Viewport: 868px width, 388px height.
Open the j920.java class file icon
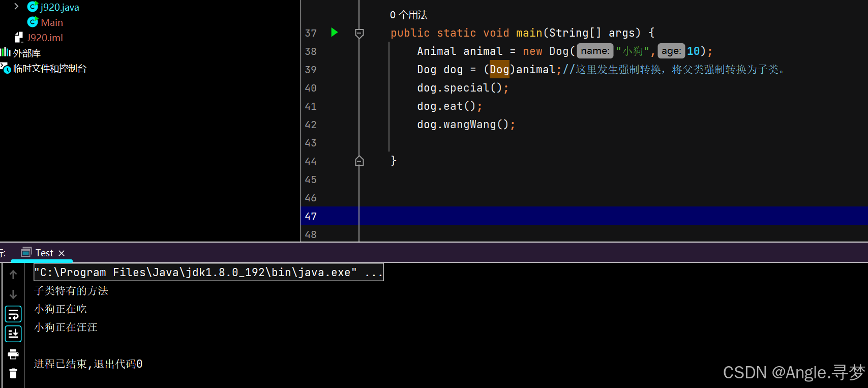(x=33, y=7)
